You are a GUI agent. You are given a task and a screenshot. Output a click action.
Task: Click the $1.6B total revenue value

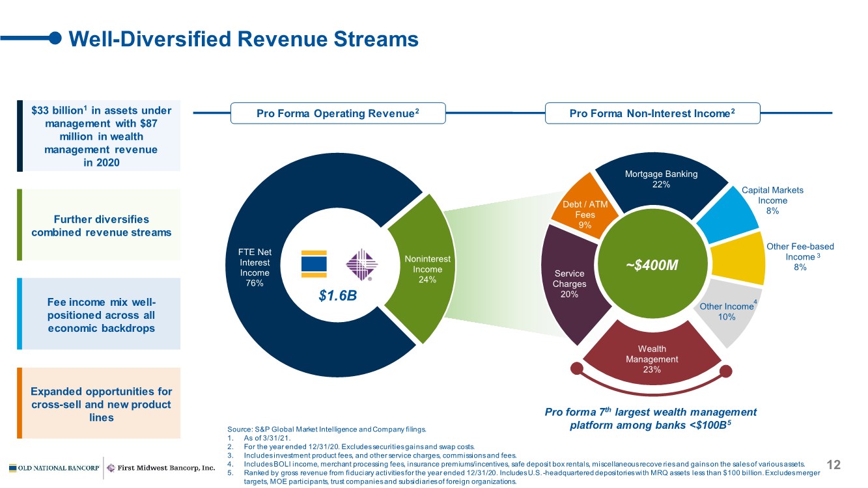[338, 296]
